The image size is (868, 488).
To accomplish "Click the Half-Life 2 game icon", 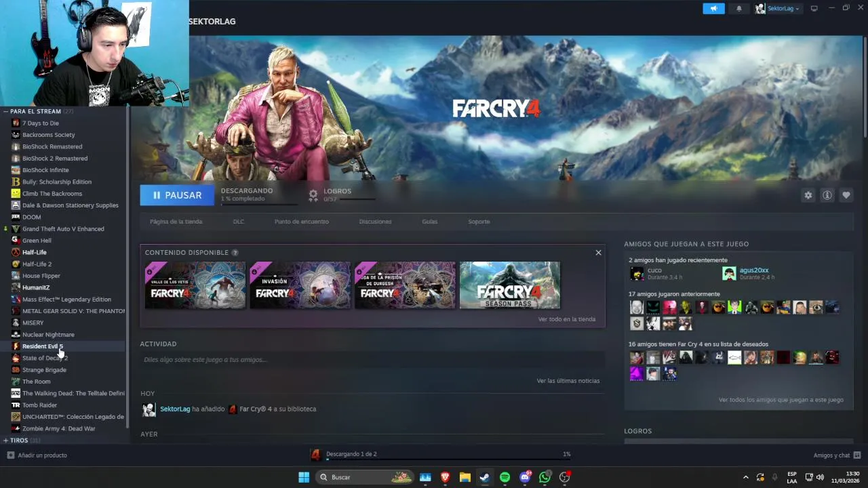I will (16, 264).
